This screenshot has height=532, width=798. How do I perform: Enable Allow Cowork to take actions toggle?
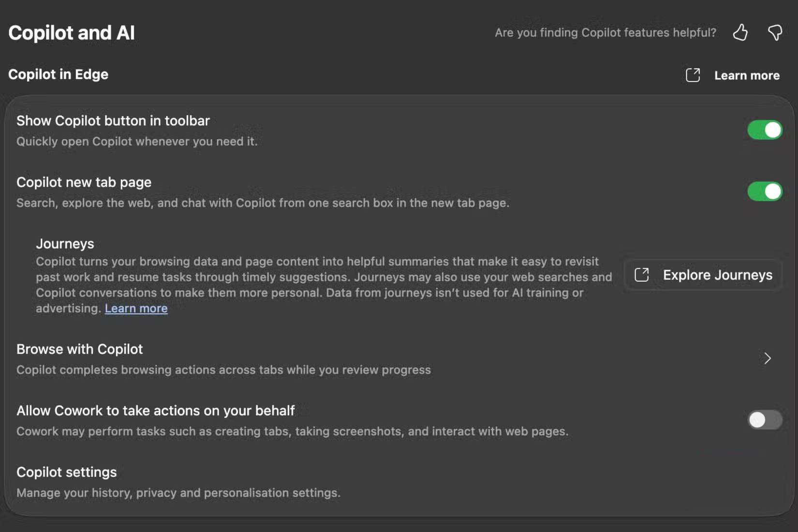pos(765,420)
